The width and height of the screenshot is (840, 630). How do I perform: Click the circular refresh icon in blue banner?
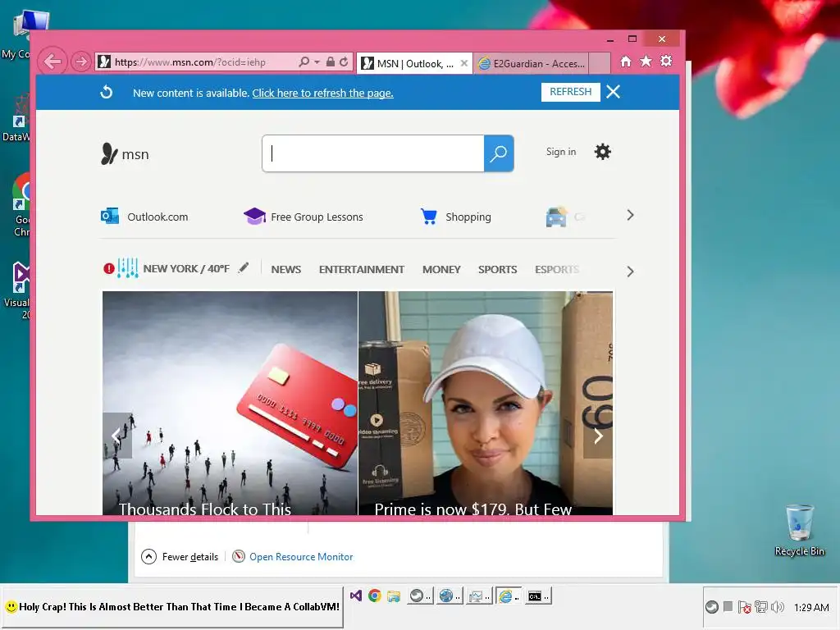106,92
